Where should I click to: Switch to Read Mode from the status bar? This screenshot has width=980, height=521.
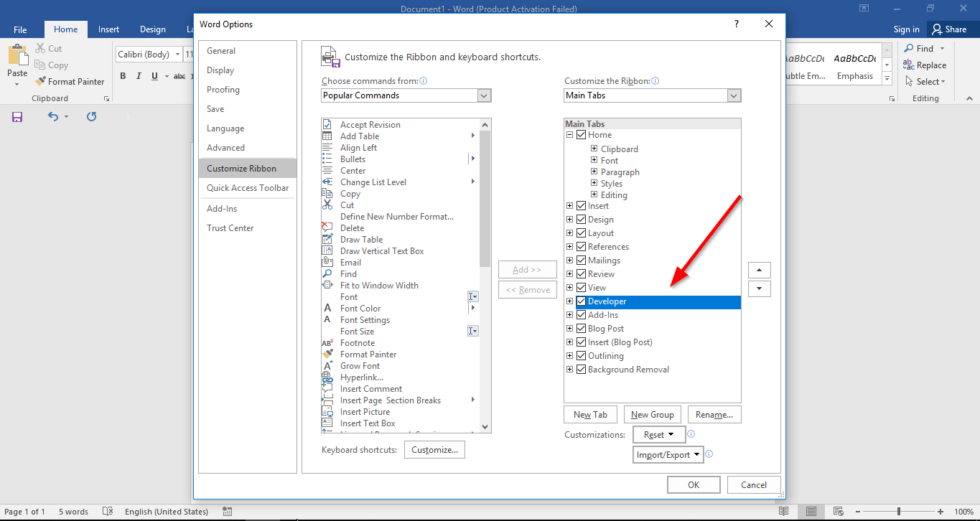point(784,511)
